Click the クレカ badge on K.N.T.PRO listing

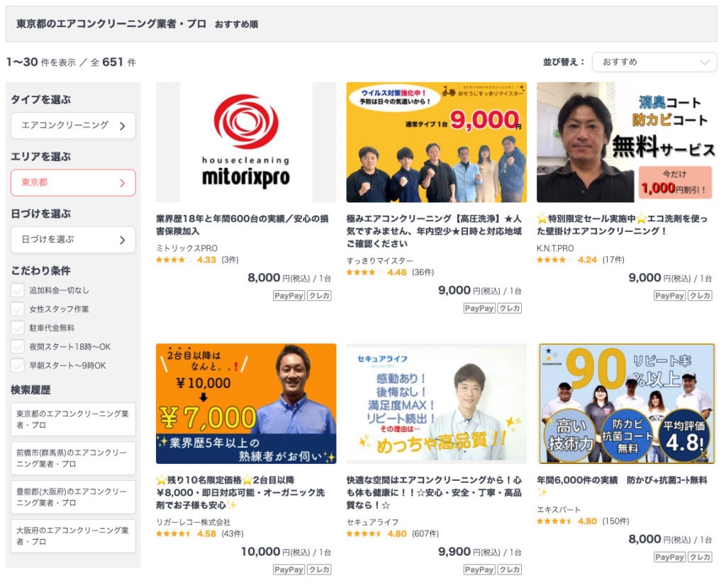[x=700, y=296]
